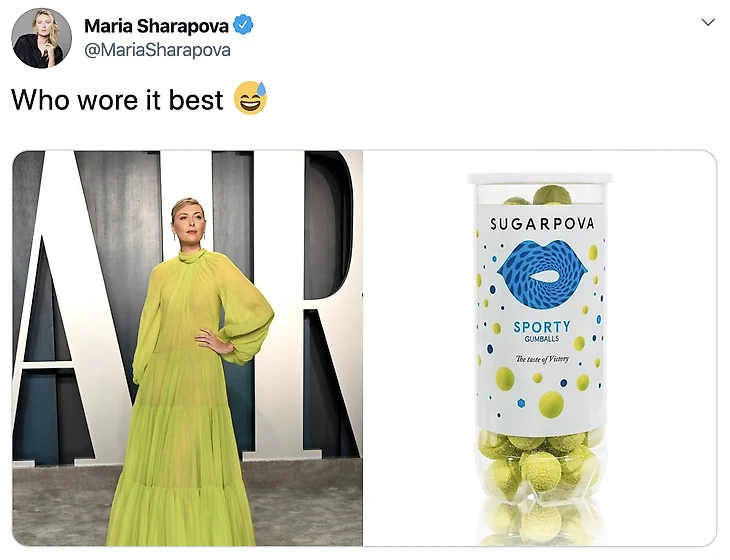Click the large letter R in backdrop
Viewport: 730px width, 560px height.
coord(307,303)
